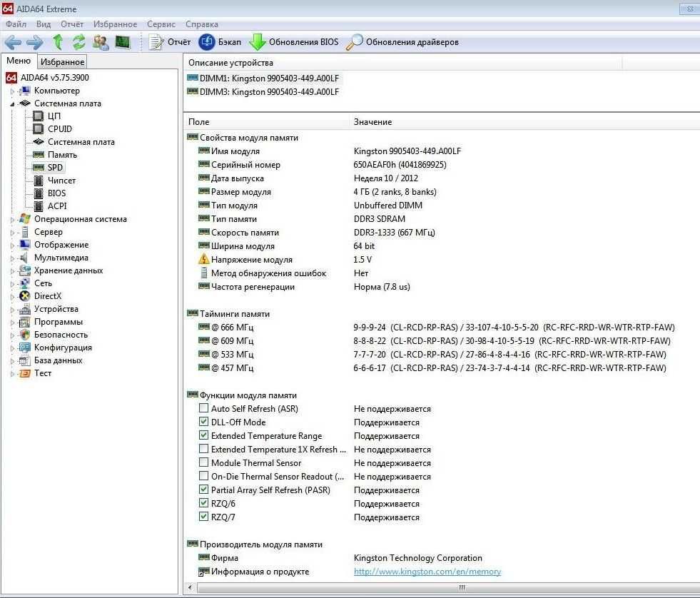This screenshot has height=598, width=700.
Task: Select the CPUID tree item
Action: pos(59,129)
